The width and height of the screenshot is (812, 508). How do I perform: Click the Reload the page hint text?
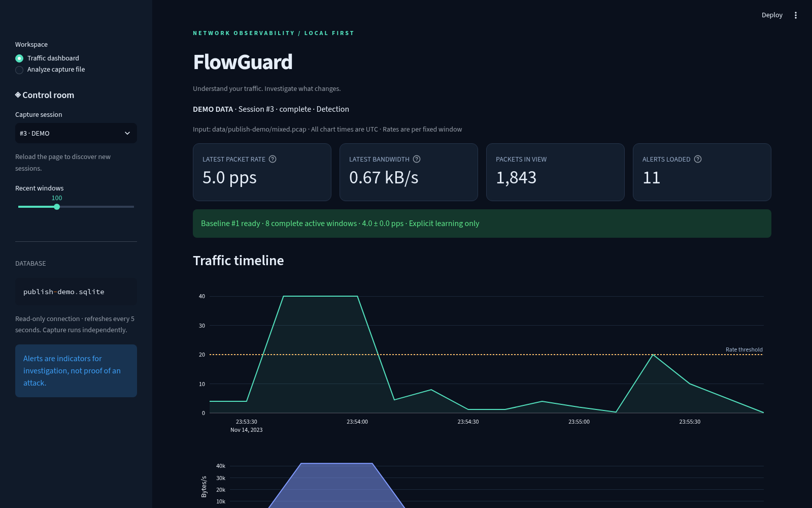point(63,163)
